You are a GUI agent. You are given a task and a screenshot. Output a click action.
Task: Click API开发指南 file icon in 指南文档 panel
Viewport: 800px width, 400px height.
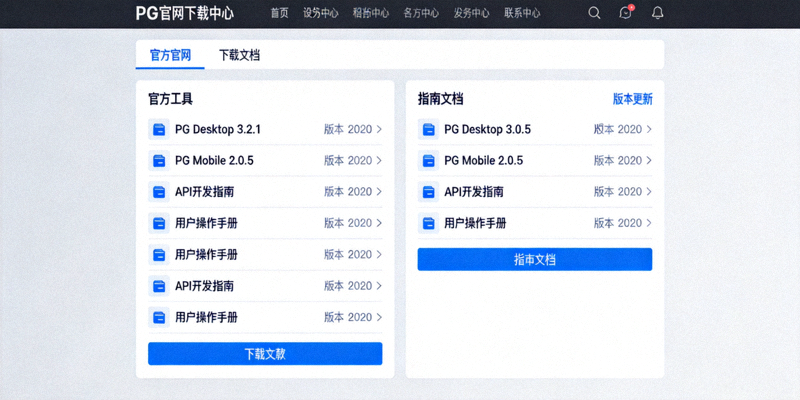point(429,192)
